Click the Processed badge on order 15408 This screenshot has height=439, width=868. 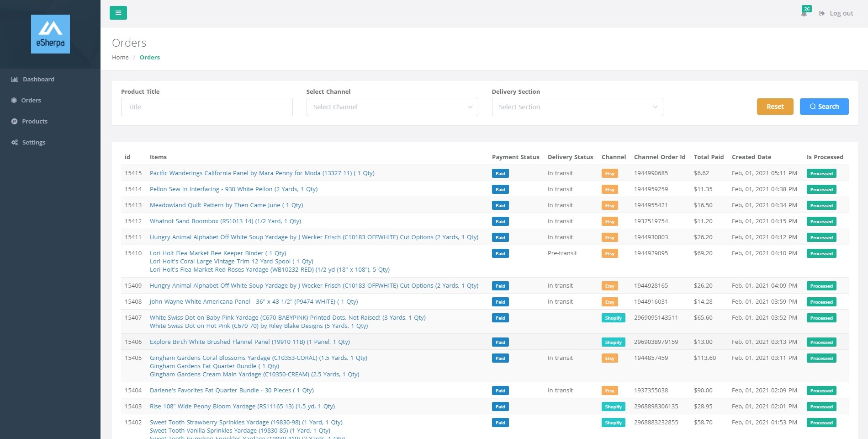pyautogui.click(x=821, y=302)
